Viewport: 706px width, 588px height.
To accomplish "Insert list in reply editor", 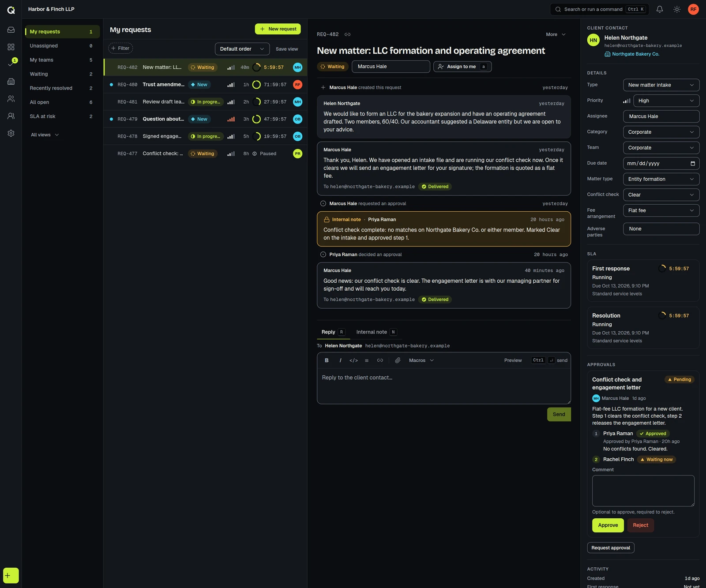I will tap(367, 360).
